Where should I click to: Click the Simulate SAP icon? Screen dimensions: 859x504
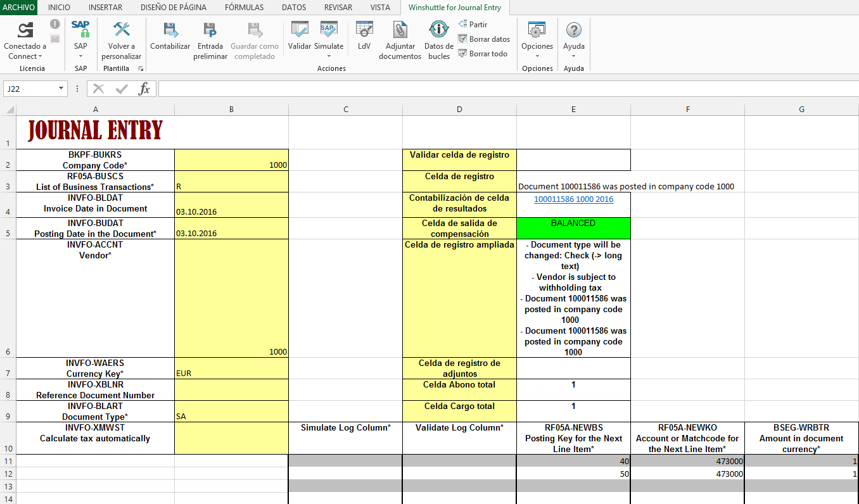click(329, 30)
